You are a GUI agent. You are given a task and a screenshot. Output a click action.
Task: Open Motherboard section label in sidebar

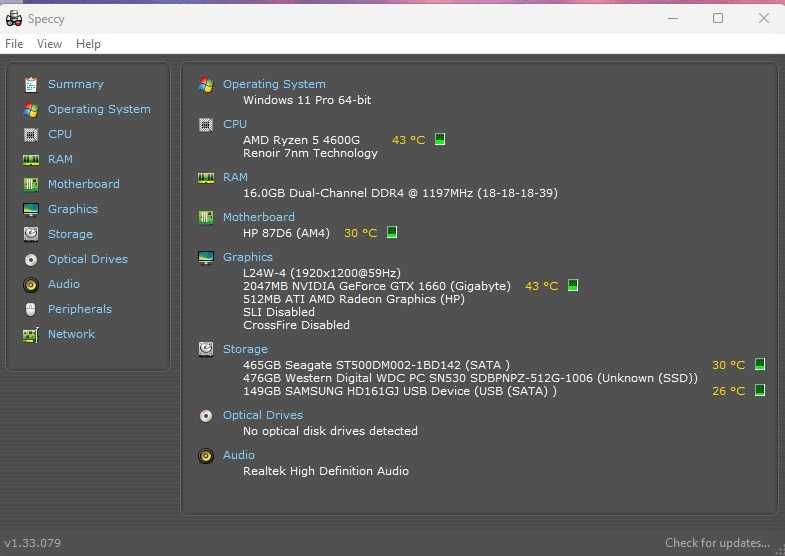click(x=84, y=184)
